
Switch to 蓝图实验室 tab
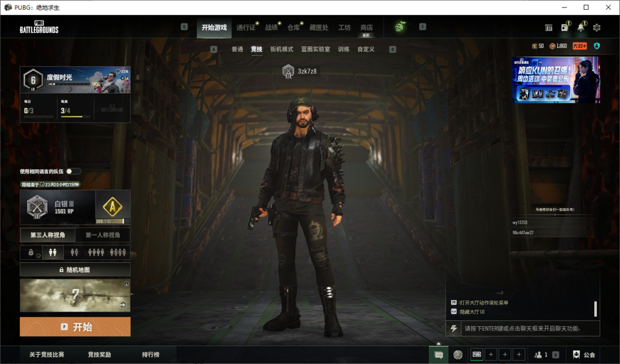[316, 49]
